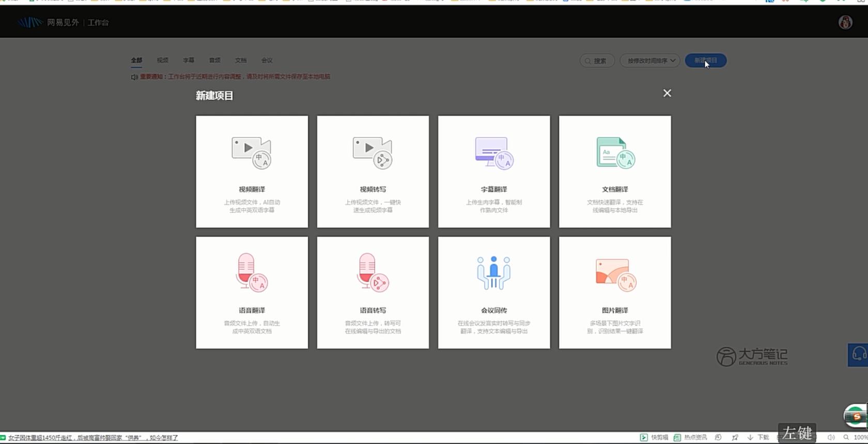
Task: Expand the 按修改时间排序 sort dropdown
Action: (650, 60)
